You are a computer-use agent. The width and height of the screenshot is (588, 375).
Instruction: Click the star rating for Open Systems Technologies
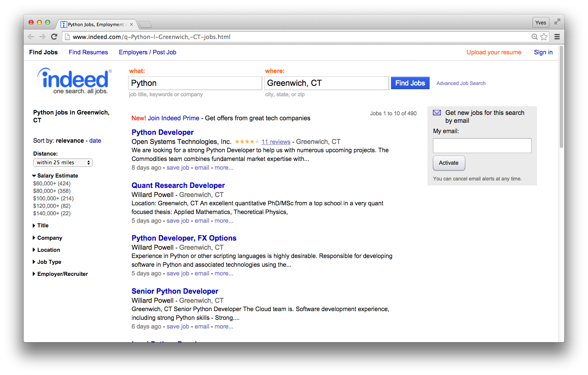[247, 142]
